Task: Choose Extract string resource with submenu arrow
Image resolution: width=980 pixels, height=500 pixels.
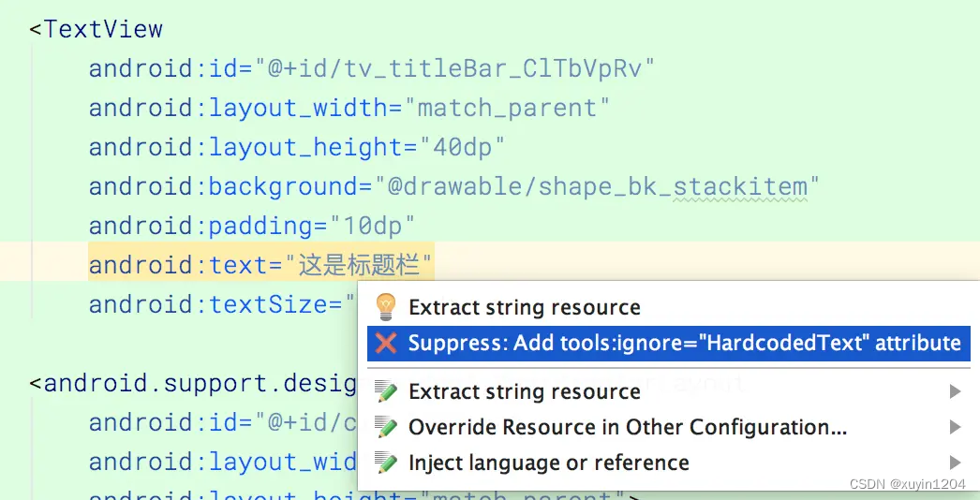Action: point(668,392)
